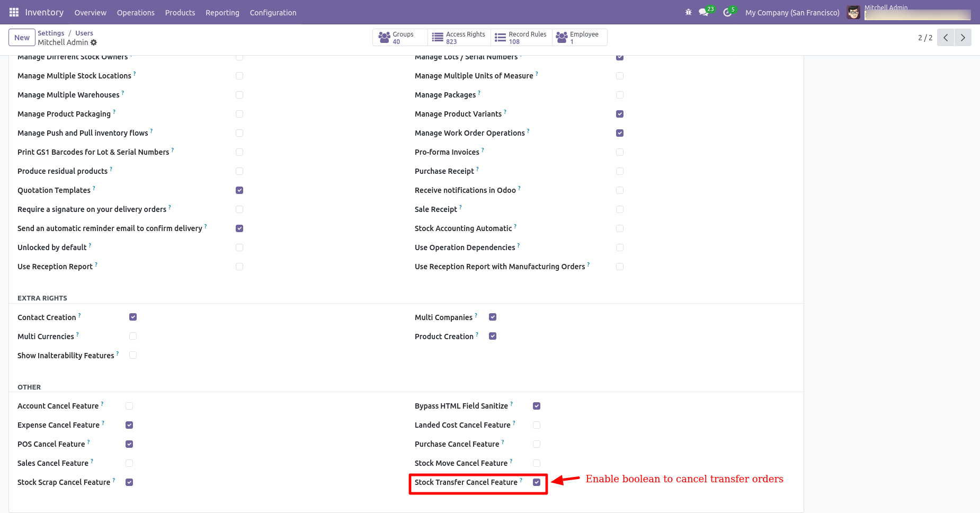Uncheck Product Creation checkbox

[x=493, y=336]
